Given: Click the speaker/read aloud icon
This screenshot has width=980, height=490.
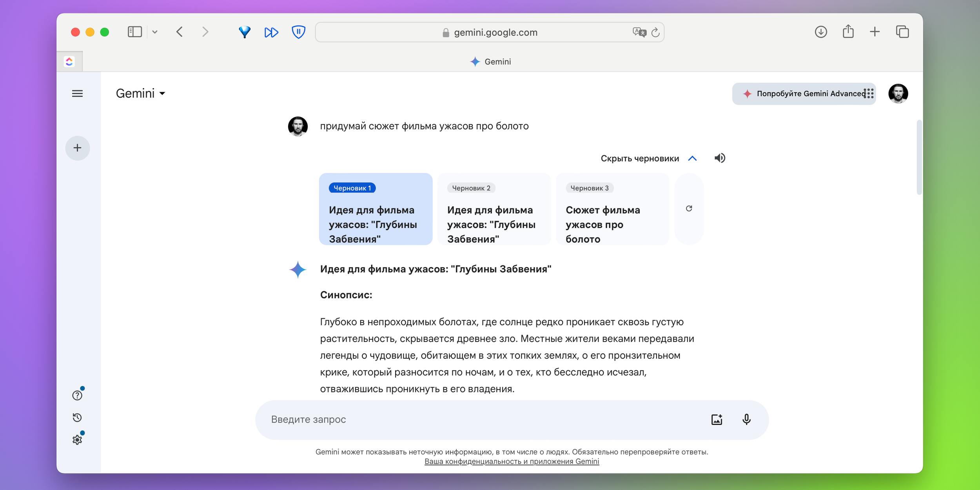Looking at the screenshot, I should [720, 158].
